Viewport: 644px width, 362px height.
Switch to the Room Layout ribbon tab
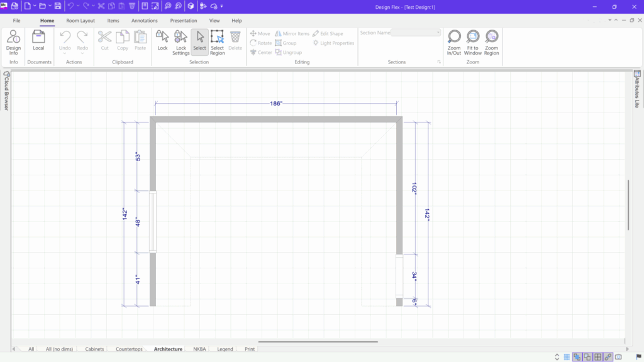[80, 20]
